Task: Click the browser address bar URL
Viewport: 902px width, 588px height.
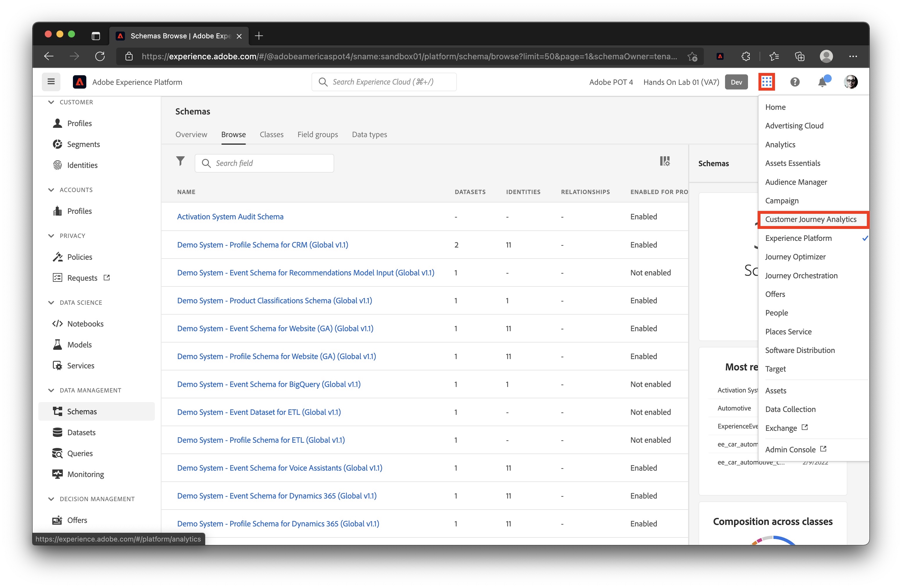Action: [409, 56]
